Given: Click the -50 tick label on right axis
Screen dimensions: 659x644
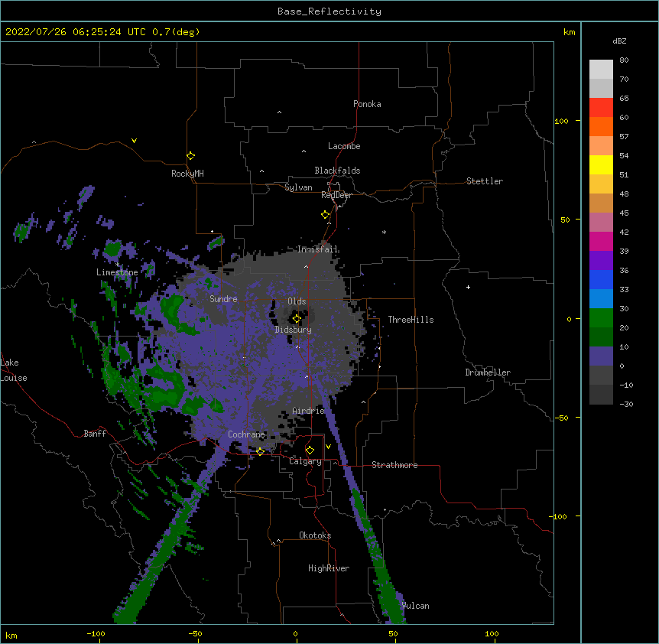Looking at the screenshot, I should tap(561, 418).
